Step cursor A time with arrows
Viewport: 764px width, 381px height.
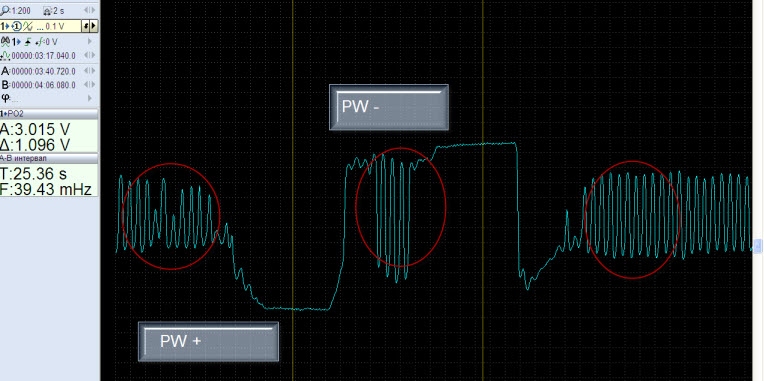[x=89, y=71]
